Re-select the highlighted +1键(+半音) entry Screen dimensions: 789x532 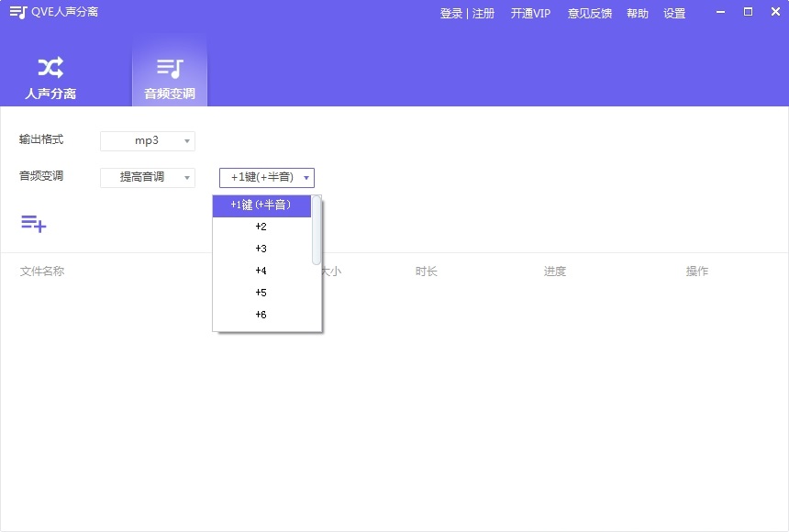261,205
